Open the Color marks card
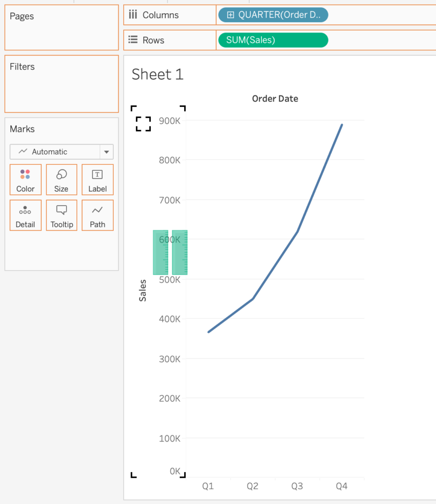The width and height of the screenshot is (436, 504). point(25,180)
